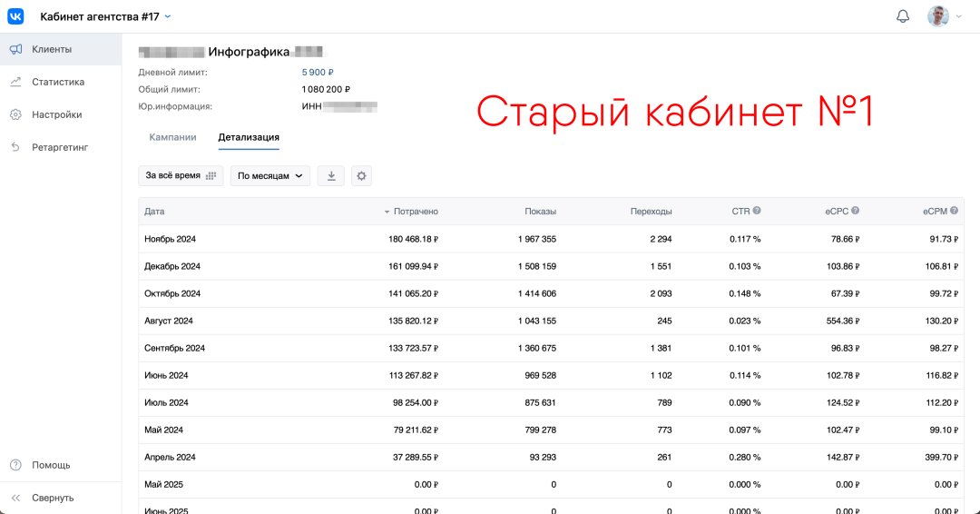The width and height of the screenshot is (980, 514).
Task: Open the notifications bell
Action: (903, 16)
